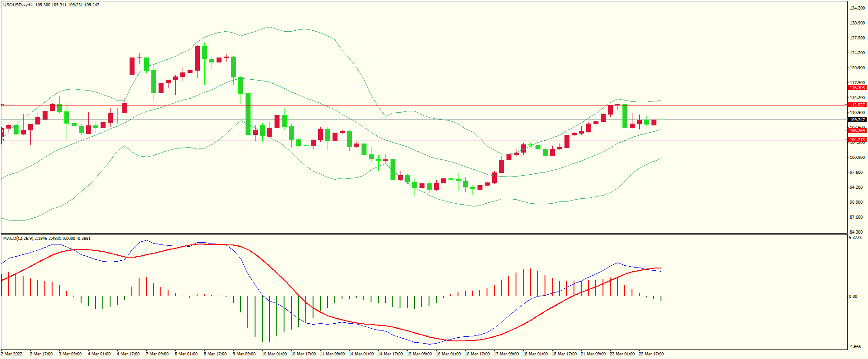Click the 134.200 price scale value

857,8
